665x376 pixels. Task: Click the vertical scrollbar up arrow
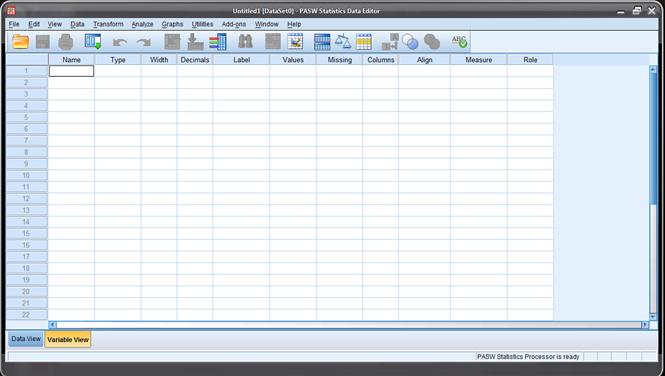click(653, 69)
